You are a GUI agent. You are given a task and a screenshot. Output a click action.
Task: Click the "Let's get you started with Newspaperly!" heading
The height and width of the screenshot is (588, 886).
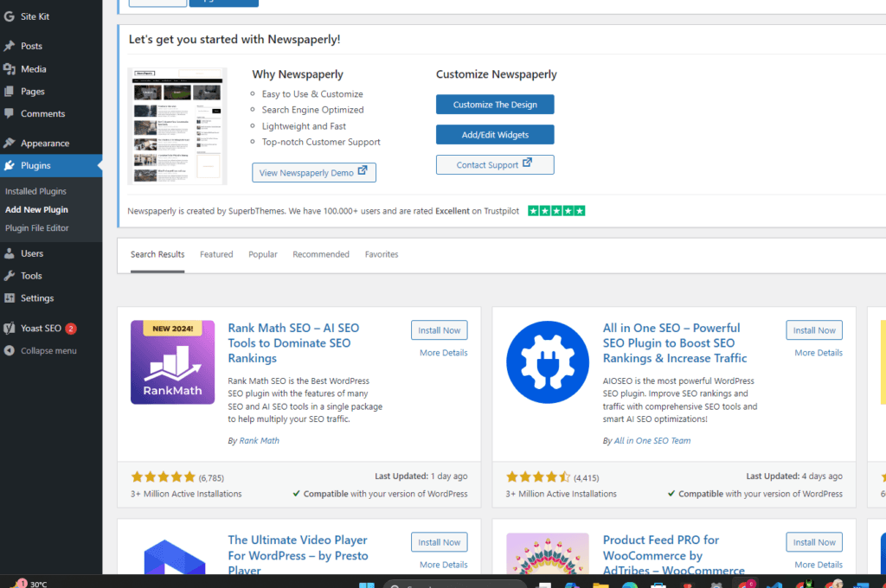(234, 40)
